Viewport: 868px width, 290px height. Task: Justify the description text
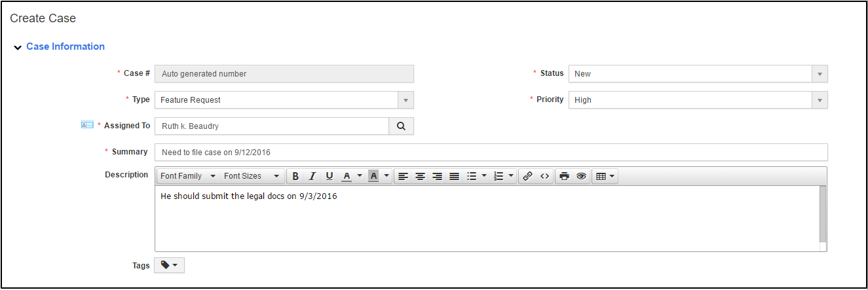pos(455,176)
